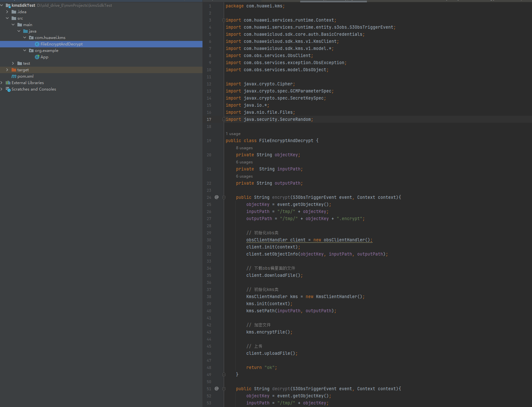Collapse the imports fold marker at line 3
Image resolution: width=532 pixels, height=407 pixels.
click(224, 20)
